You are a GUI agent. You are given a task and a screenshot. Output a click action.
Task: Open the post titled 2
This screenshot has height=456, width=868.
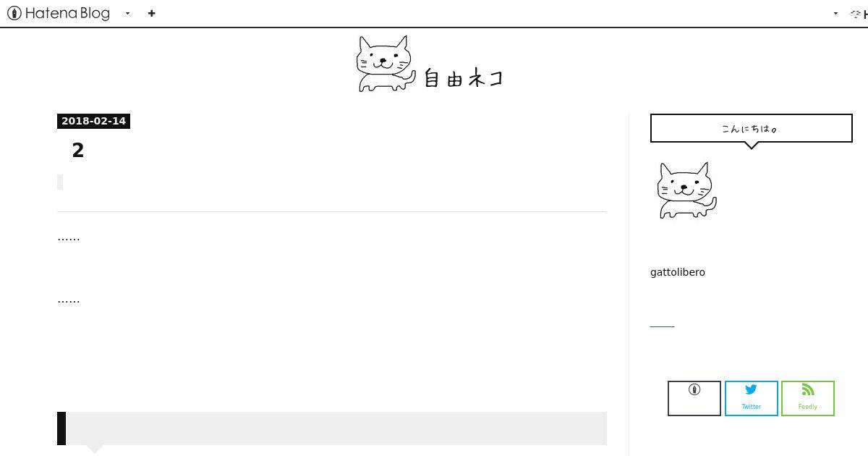tap(78, 151)
